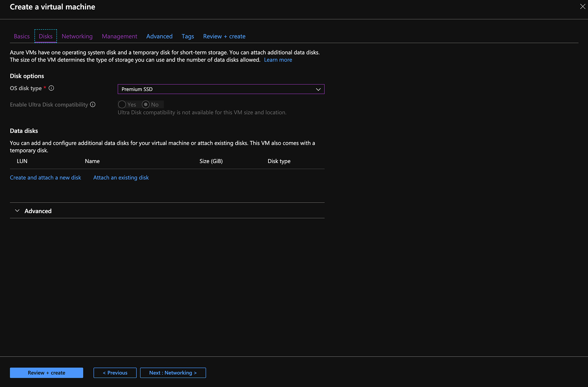Click the Advanced section chevron icon
The height and width of the screenshot is (387, 588).
(17, 211)
